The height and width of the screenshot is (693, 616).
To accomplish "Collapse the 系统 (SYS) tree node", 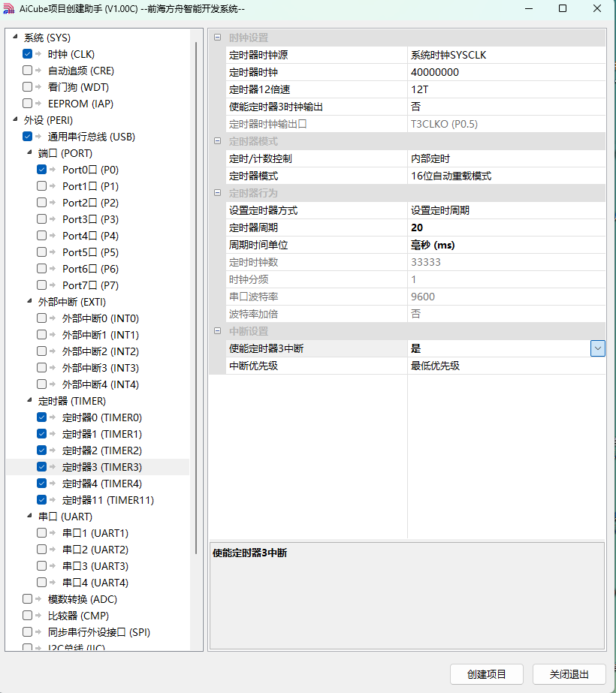I will [16, 37].
